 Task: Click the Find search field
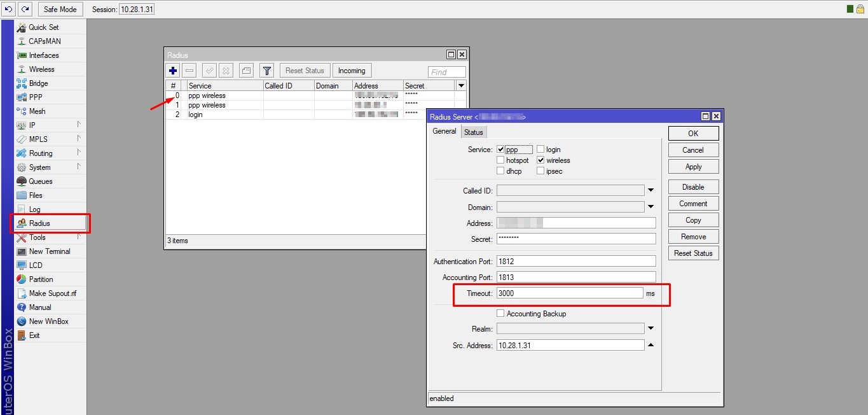pos(447,72)
